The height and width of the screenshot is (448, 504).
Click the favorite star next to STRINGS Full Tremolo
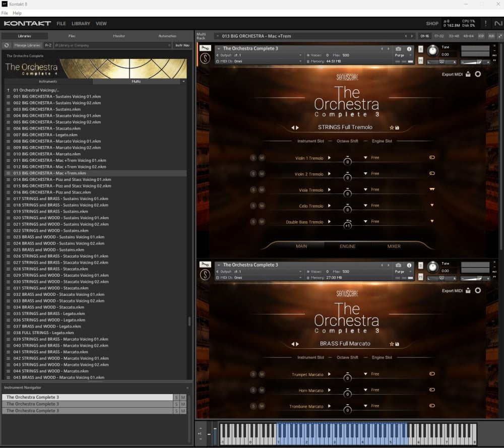tap(392, 127)
